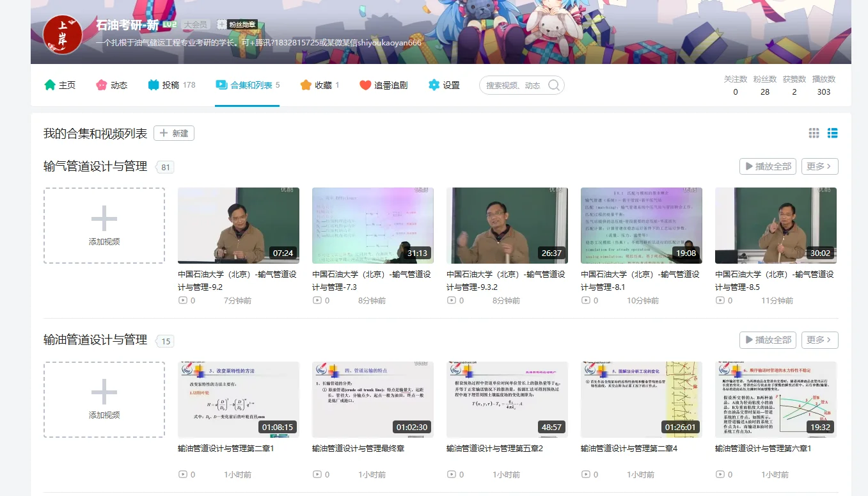Click the 添加视频 plus placeholder in 输气管道 collection
Image resolution: width=868 pixels, height=496 pixels.
104,225
